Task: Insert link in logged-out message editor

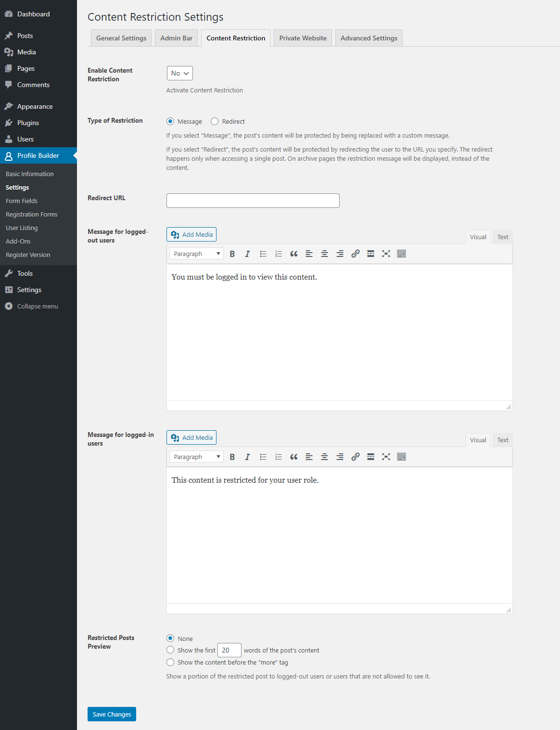Action: [356, 254]
